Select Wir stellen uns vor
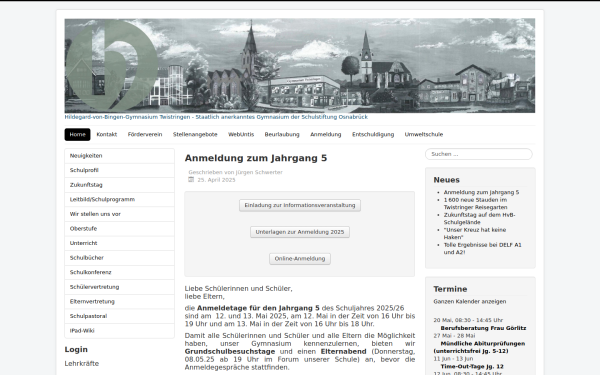 (x=119, y=214)
